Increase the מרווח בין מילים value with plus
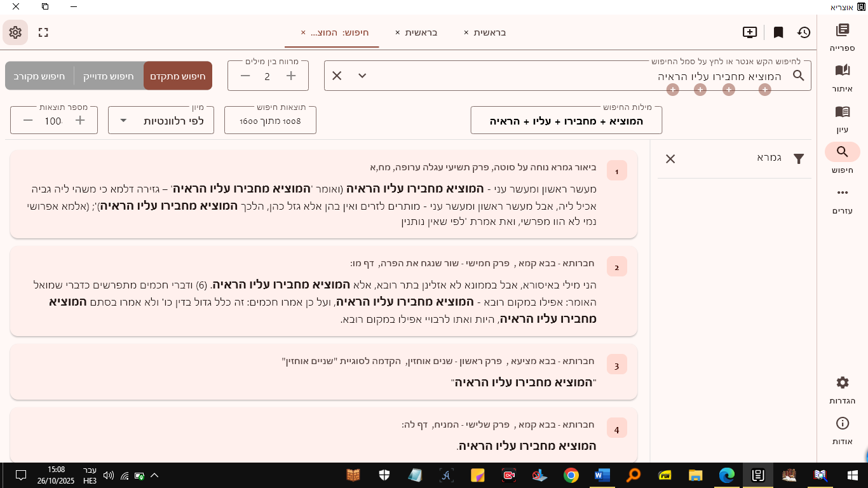 pyautogui.click(x=291, y=76)
